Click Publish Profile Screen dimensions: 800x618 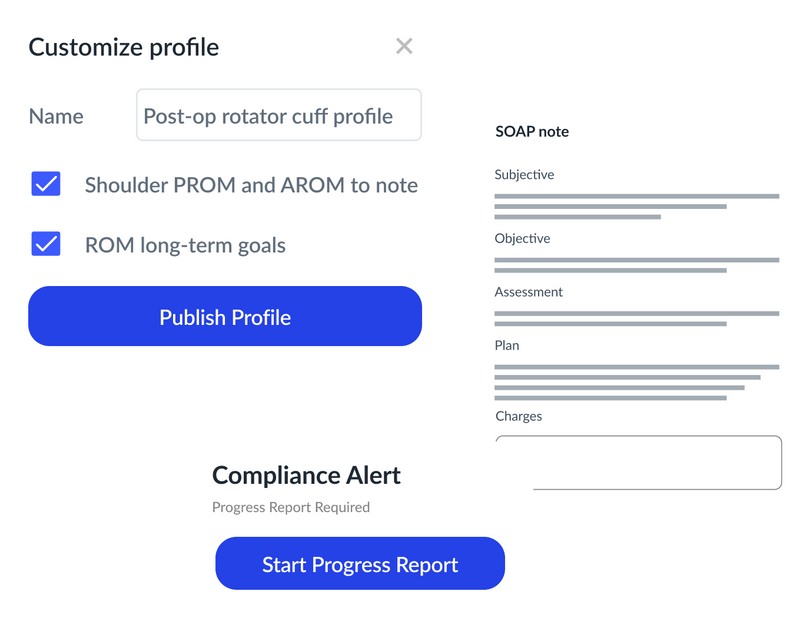pos(227,316)
